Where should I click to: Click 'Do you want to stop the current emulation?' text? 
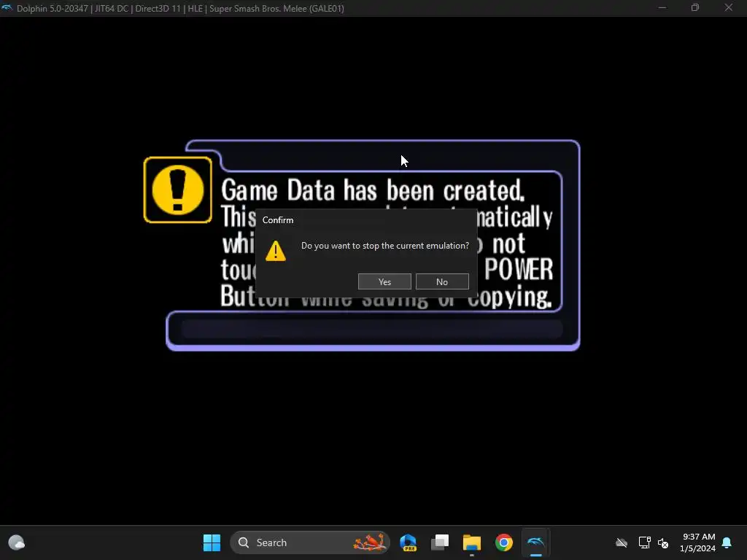385,246
